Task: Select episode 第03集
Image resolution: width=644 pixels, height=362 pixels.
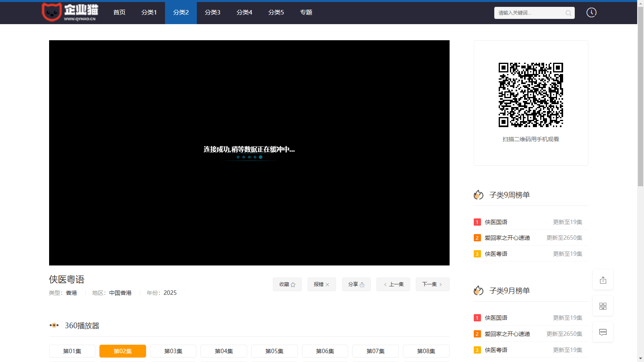Action: (173, 351)
